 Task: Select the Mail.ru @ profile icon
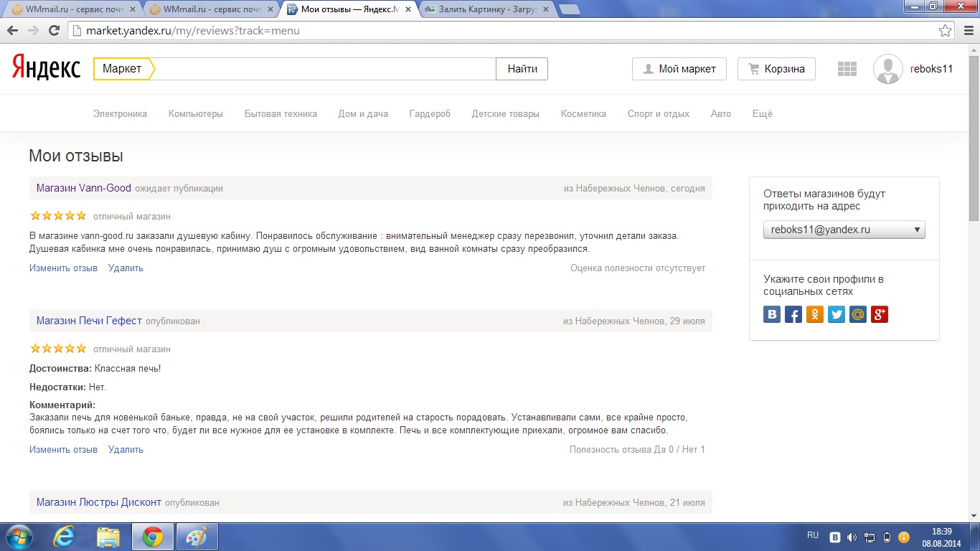click(858, 314)
